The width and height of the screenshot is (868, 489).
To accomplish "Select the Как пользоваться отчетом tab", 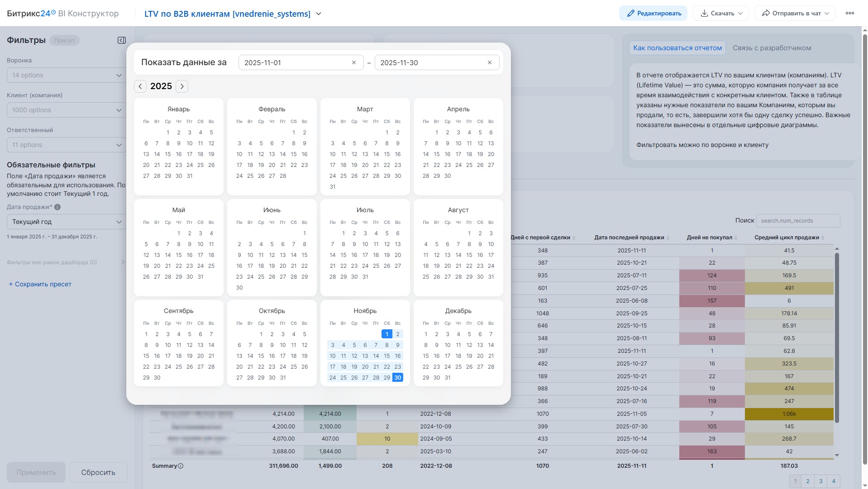I will click(677, 48).
